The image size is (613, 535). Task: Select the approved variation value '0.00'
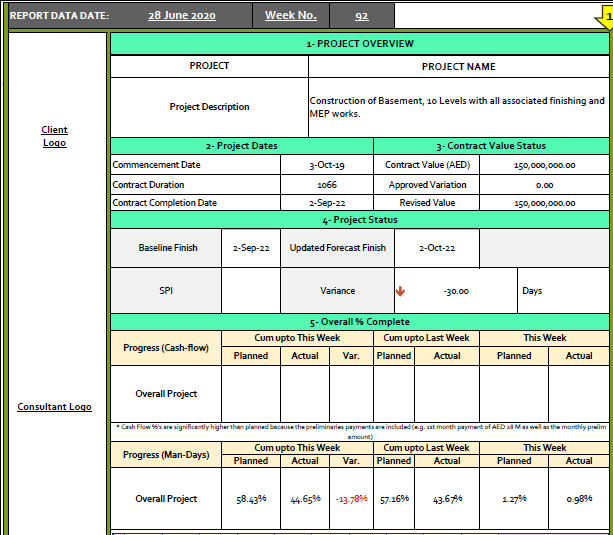click(544, 185)
